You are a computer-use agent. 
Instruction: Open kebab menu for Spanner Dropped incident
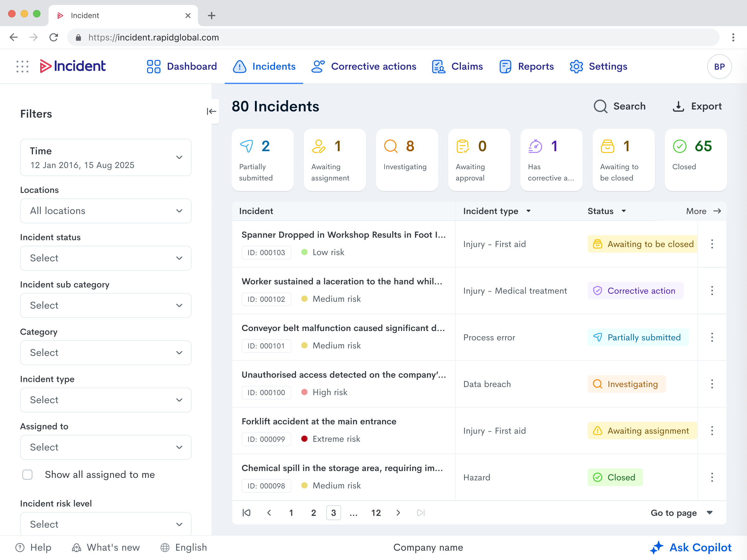click(712, 244)
